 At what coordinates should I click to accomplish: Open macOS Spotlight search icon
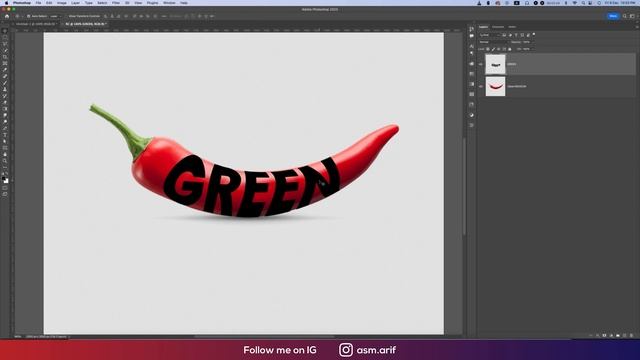click(583, 3)
